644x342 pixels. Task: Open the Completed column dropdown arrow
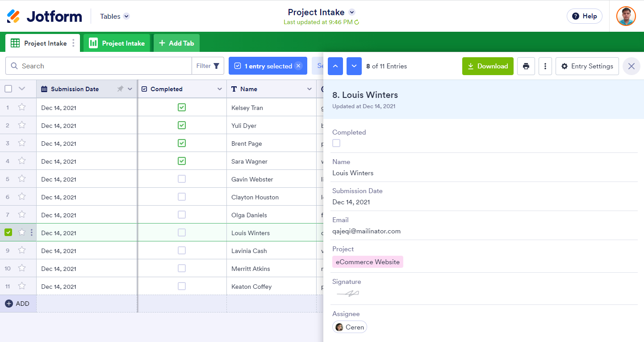click(x=220, y=89)
